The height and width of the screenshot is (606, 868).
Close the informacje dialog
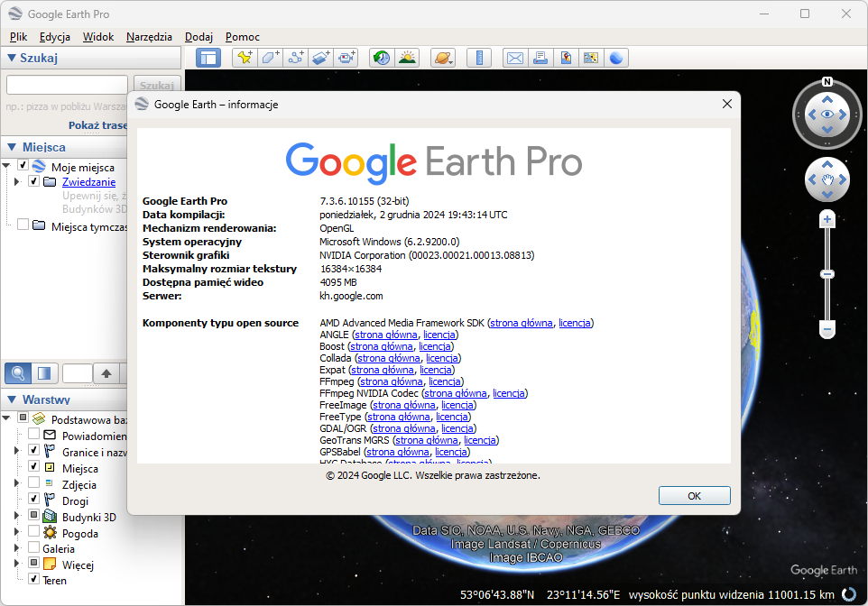point(727,104)
